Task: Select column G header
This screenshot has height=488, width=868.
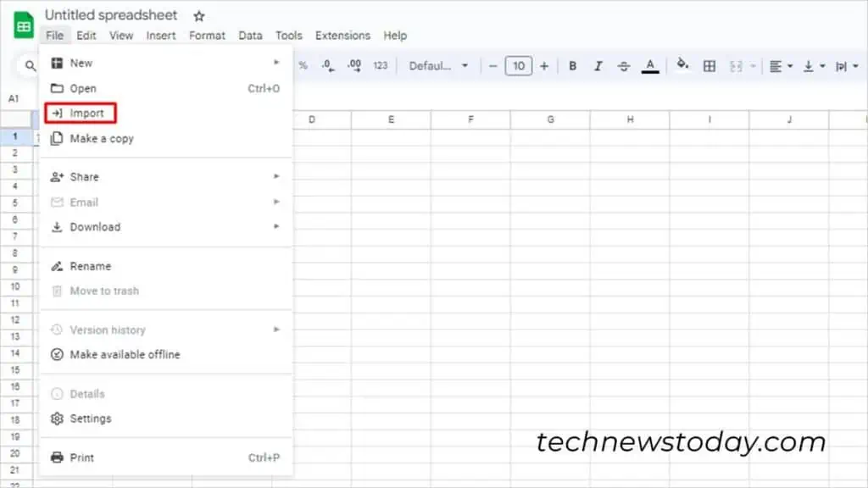Action: (550, 119)
